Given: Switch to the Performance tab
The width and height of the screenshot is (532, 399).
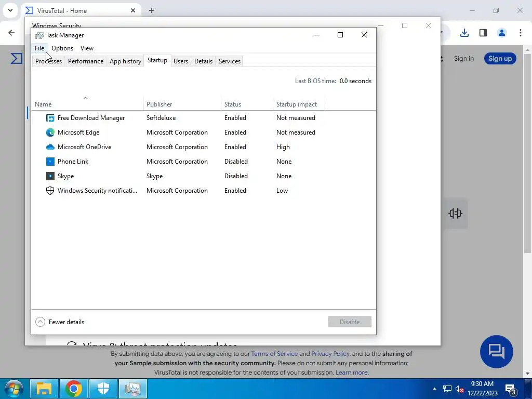Looking at the screenshot, I should pyautogui.click(x=86, y=61).
